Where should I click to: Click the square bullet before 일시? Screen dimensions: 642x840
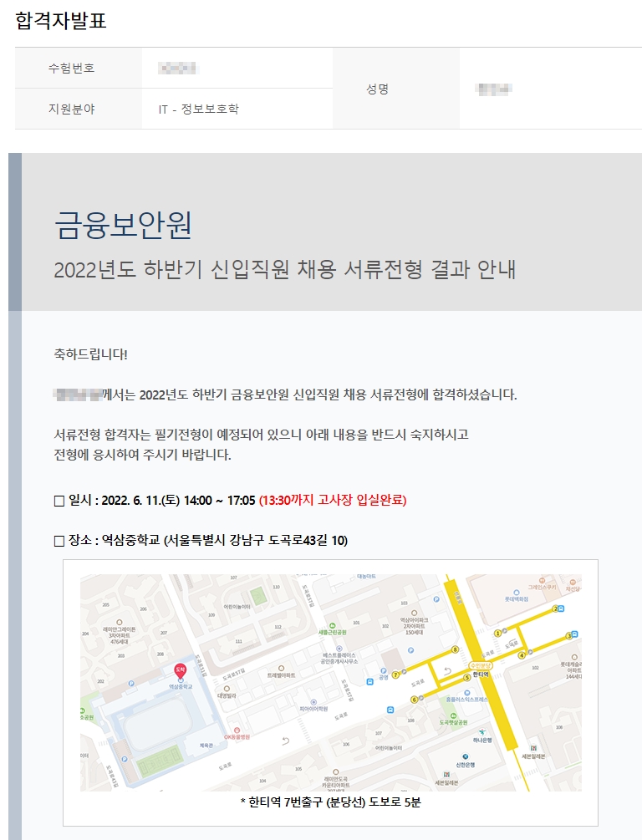click(x=59, y=501)
